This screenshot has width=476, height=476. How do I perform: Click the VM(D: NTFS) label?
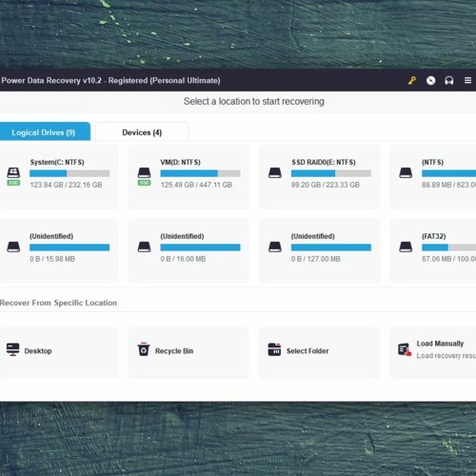tap(180, 162)
